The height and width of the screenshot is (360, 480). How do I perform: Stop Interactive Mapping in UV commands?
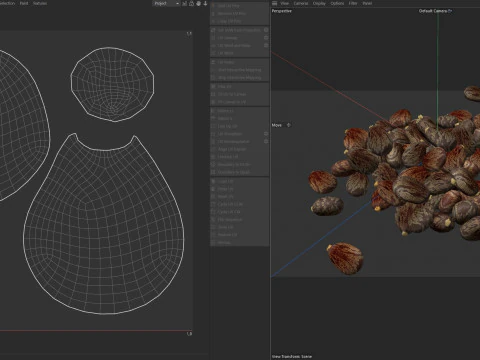(x=239, y=78)
